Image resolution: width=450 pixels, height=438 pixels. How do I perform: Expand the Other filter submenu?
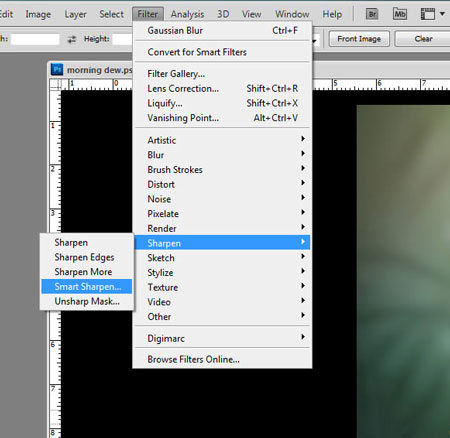click(x=222, y=316)
